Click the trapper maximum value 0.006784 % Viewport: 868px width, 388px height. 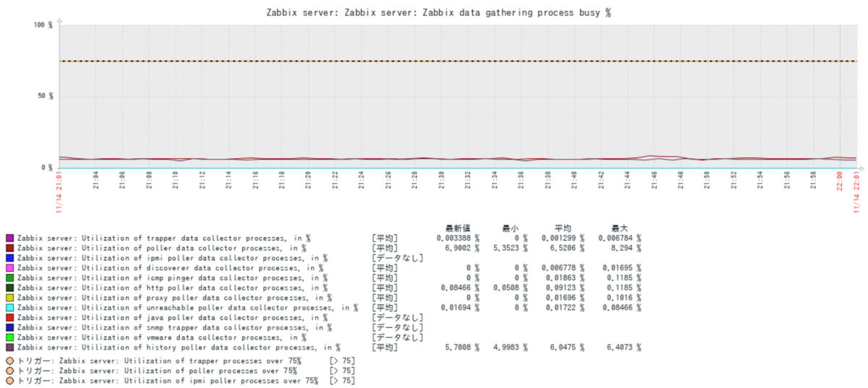coord(620,238)
